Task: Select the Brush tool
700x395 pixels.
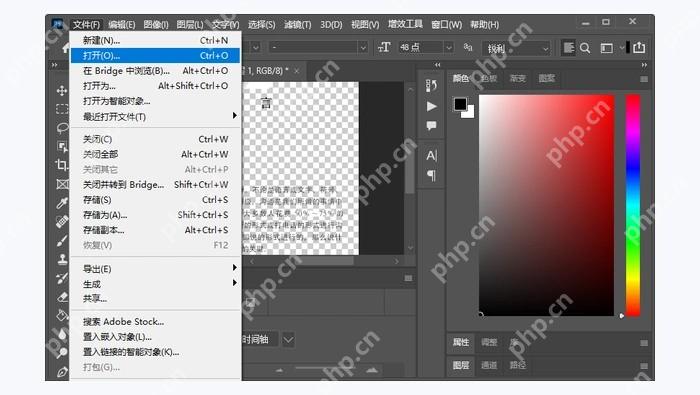Action: 62,241
